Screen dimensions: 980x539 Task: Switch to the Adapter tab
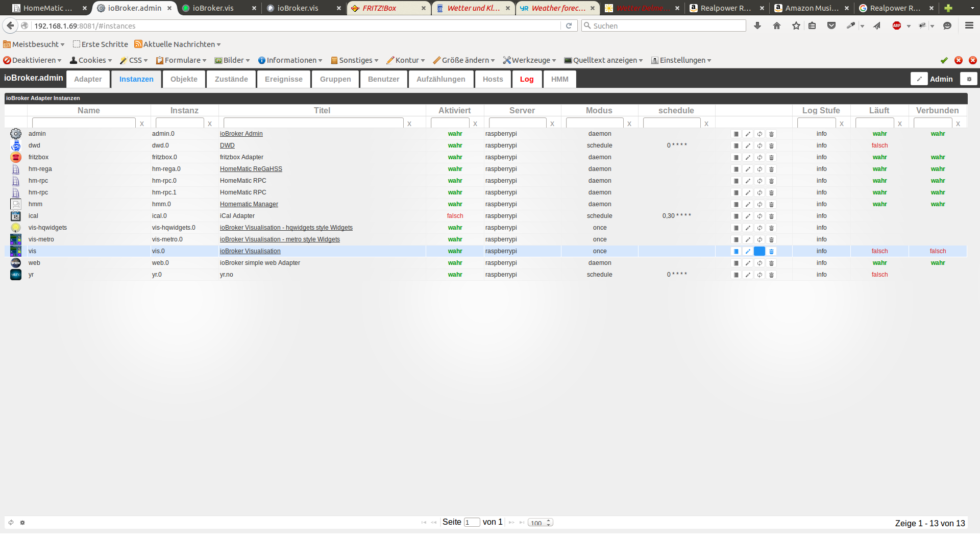coord(88,79)
